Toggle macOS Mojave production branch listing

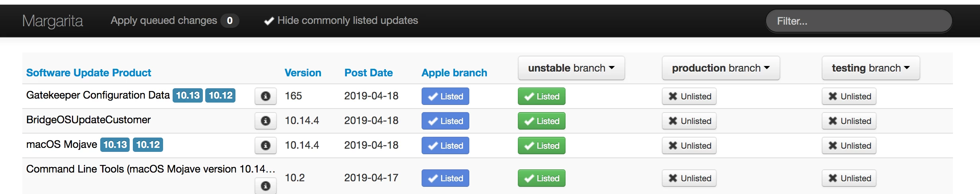pos(689,145)
